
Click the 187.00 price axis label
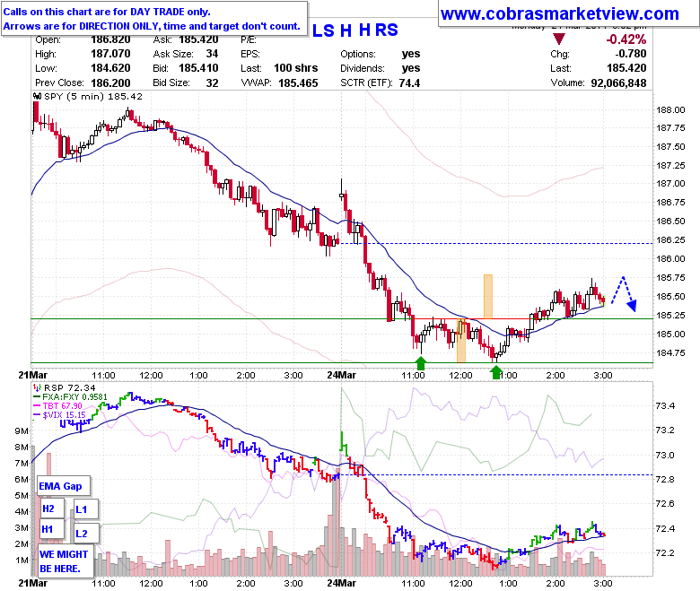point(670,183)
